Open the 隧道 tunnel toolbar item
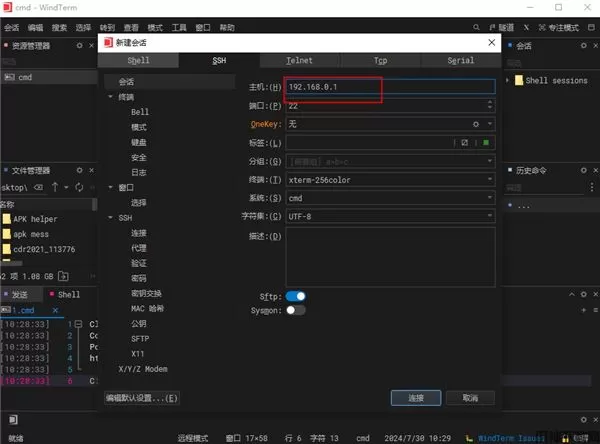 click(x=502, y=27)
